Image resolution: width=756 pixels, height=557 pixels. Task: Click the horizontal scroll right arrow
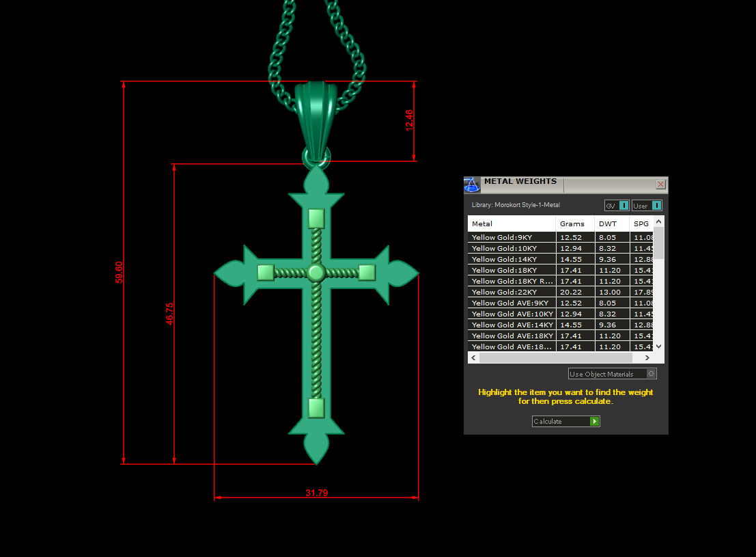click(647, 357)
